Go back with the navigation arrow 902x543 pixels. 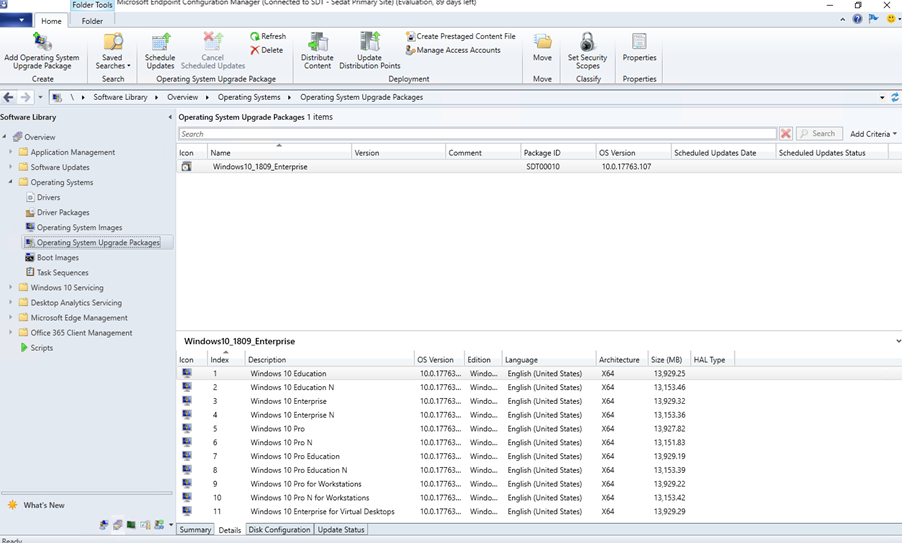click(x=8, y=97)
